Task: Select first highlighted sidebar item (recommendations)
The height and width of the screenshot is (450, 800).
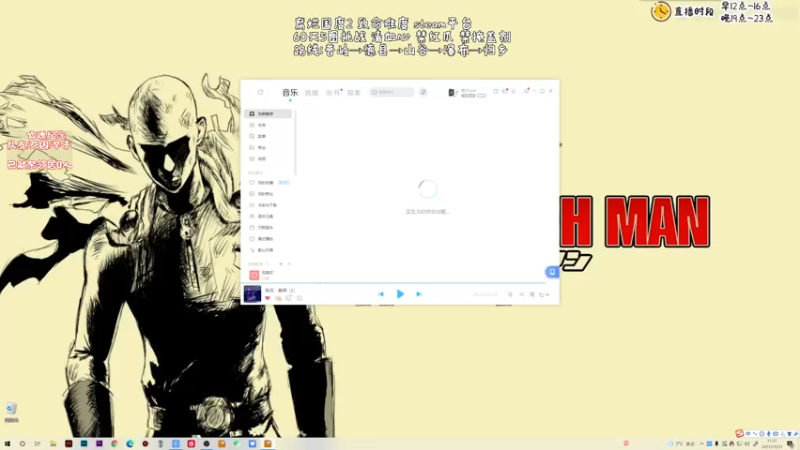Action: [x=268, y=114]
